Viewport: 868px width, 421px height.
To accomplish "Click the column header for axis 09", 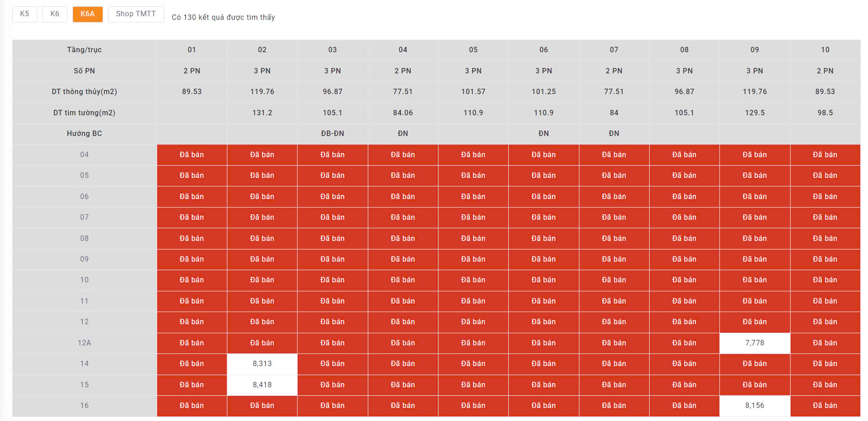I will [755, 50].
